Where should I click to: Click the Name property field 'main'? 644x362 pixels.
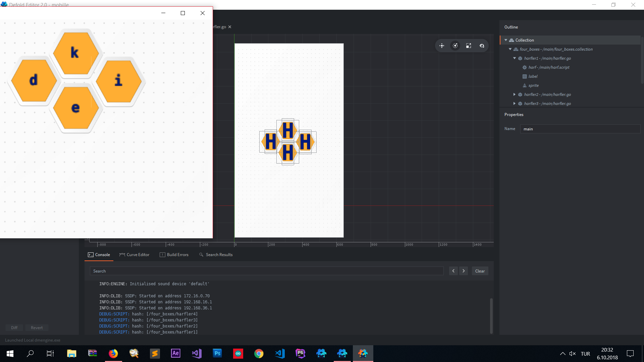coord(580,129)
